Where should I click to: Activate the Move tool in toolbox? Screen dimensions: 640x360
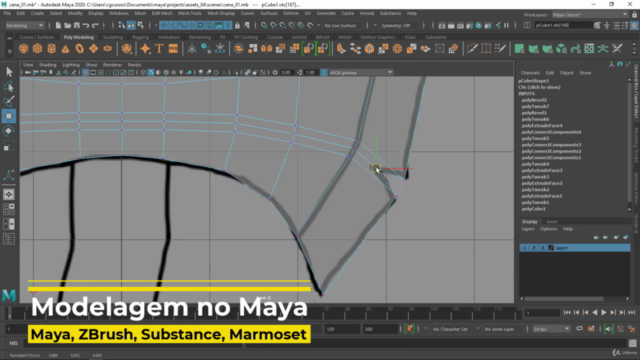point(9,116)
